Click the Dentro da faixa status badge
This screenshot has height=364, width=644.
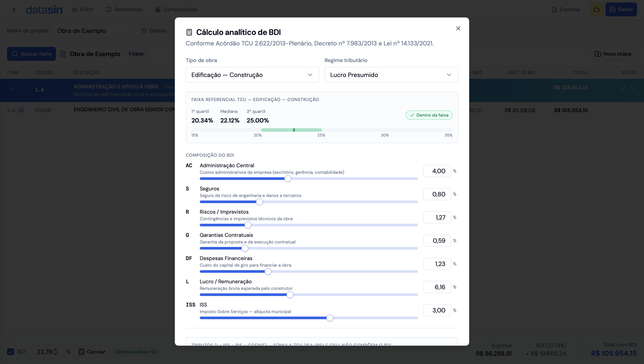[429, 115]
